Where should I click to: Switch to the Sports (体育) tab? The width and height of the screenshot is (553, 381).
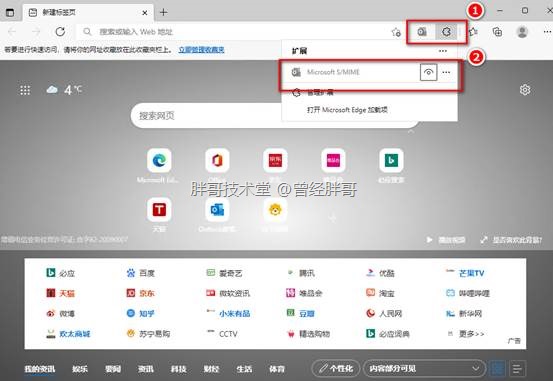coord(277,369)
